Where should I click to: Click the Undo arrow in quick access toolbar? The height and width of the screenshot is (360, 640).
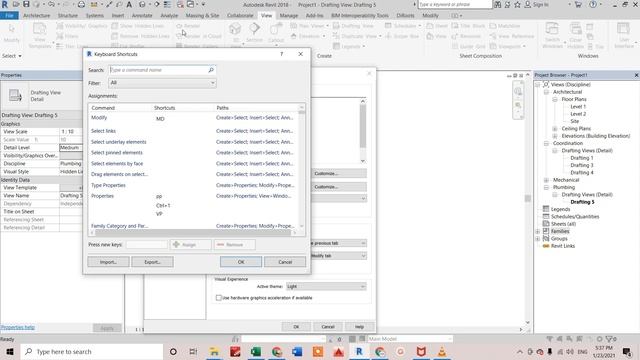point(51,4)
